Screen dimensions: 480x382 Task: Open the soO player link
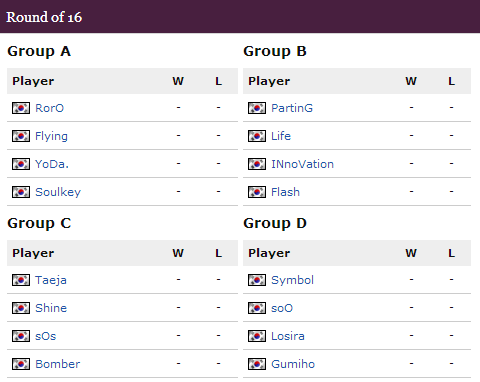point(282,308)
